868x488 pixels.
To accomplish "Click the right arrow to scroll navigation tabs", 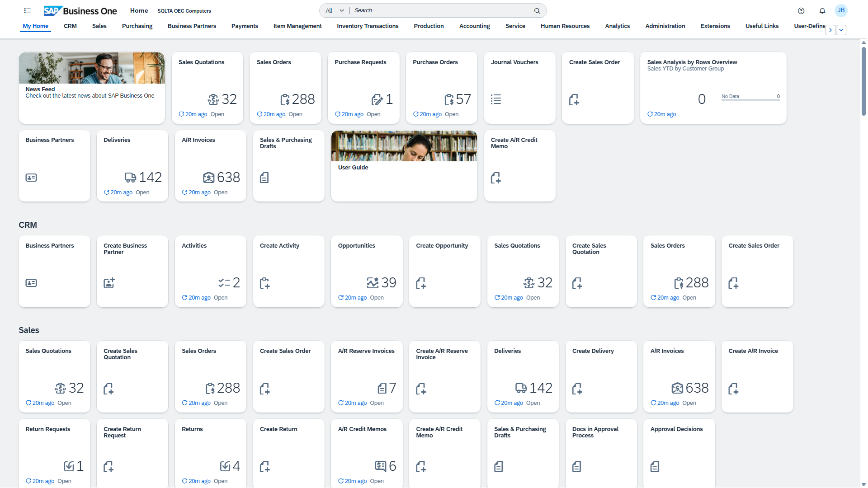I will pos(830,30).
